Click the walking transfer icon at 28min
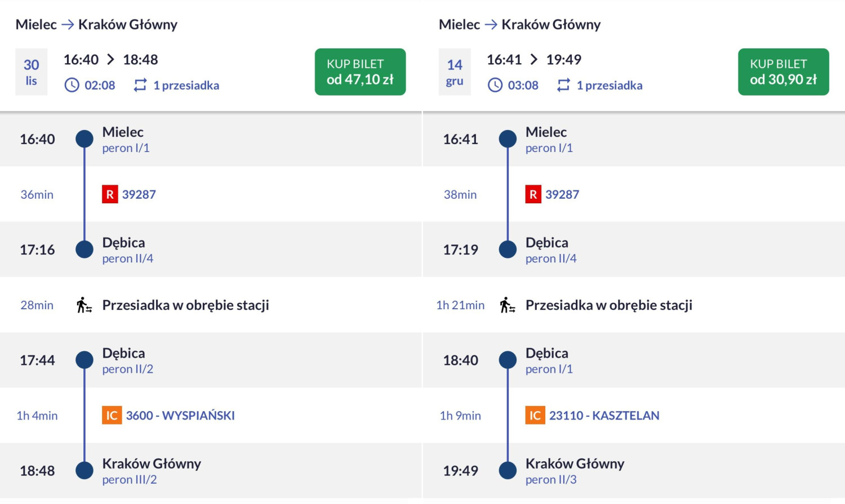This screenshot has width=845, height=504. [x=84, y=305]
